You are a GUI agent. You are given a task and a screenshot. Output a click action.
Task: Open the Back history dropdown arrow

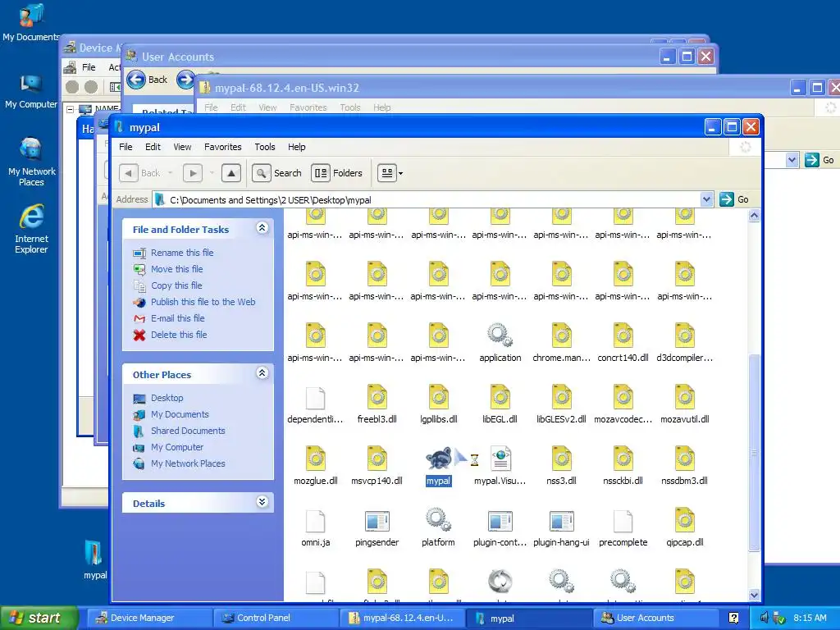171,173
